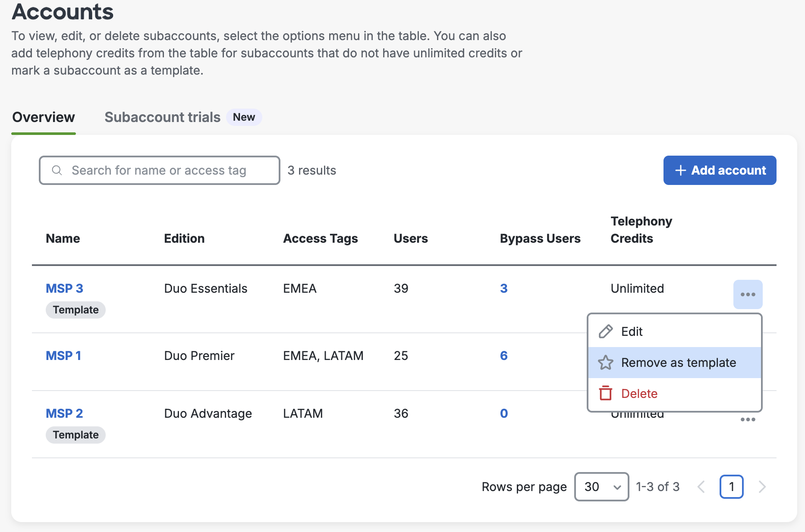Switch to the Overview tab

(x=44, y=117)
